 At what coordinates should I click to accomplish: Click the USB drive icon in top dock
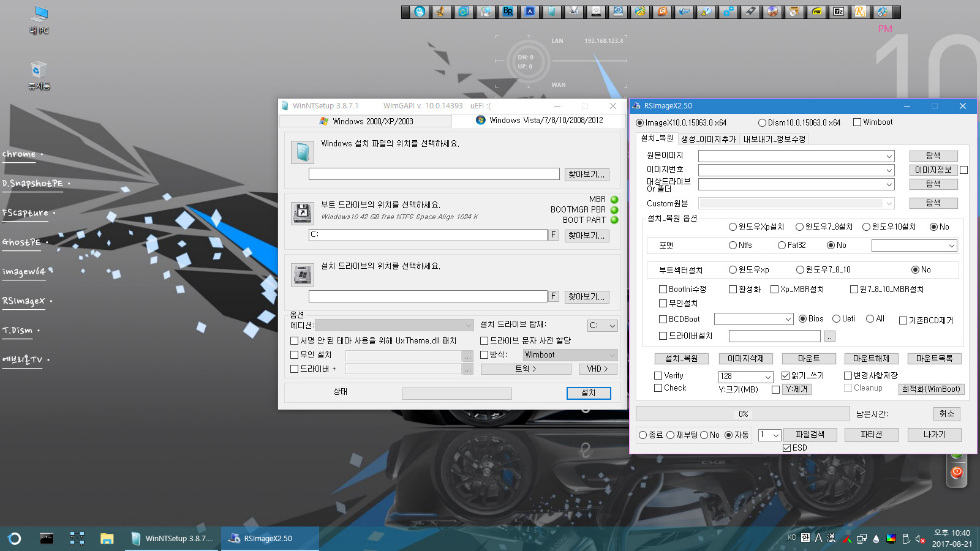point(750,12)
